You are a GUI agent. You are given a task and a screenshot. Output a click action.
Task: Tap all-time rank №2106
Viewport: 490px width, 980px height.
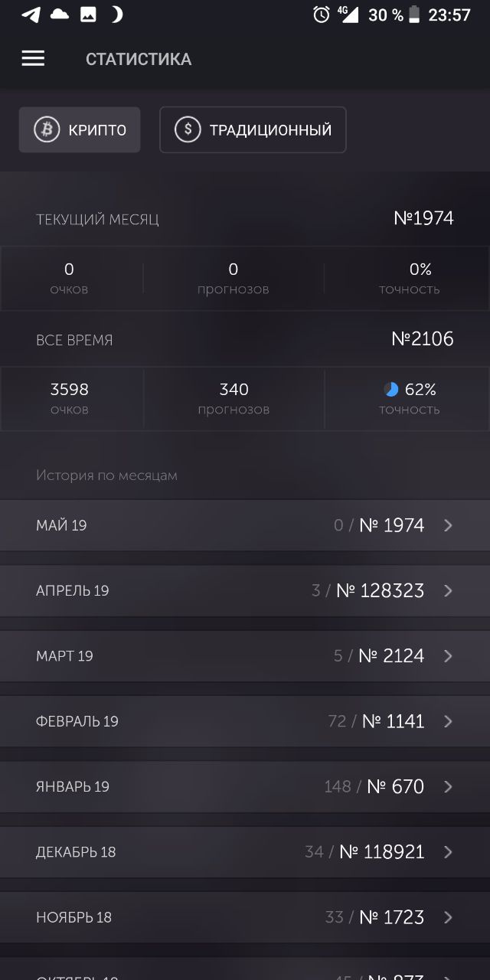[423, 338]
